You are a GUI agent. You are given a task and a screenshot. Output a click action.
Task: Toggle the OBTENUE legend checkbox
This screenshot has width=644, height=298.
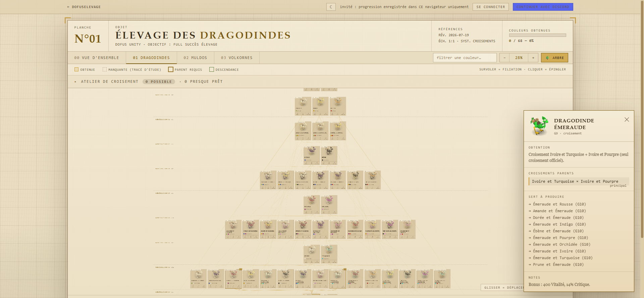point(76,69)
